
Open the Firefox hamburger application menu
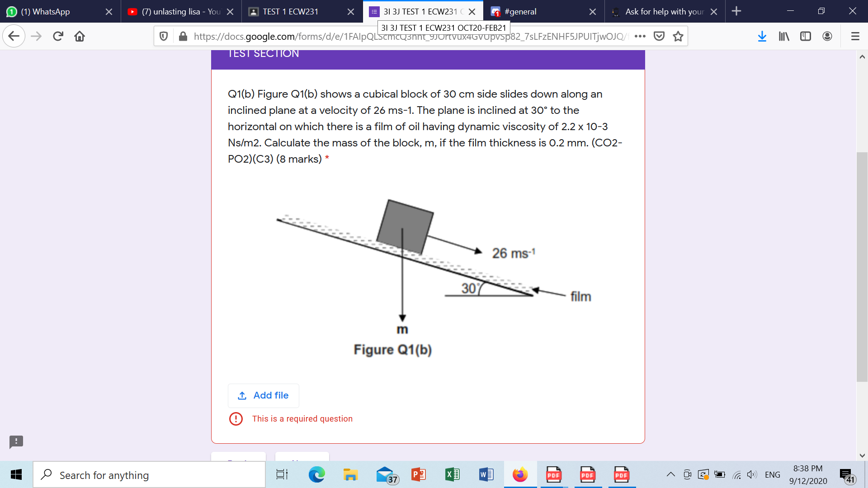pos(855,36)
